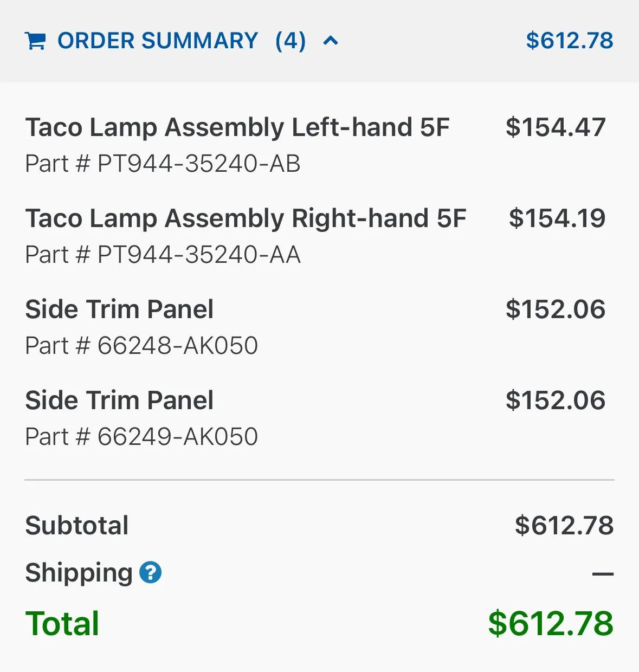The image size is (639, 672).
Task: Click part number 66248-AK050
Action: [x=141, y=346]
